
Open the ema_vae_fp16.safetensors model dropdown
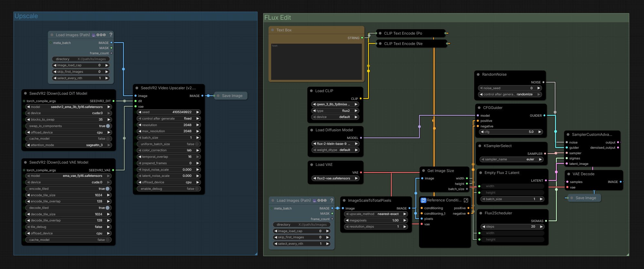[x=68, y=176]
